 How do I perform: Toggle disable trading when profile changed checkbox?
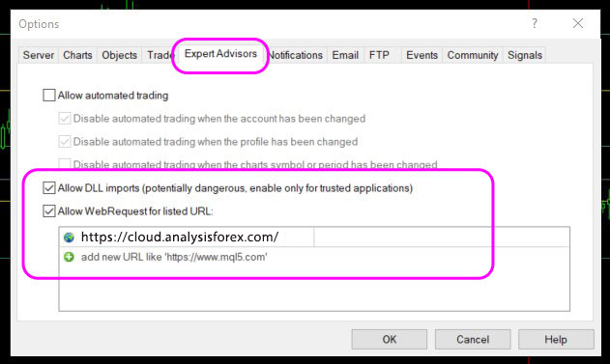(65, 141)
